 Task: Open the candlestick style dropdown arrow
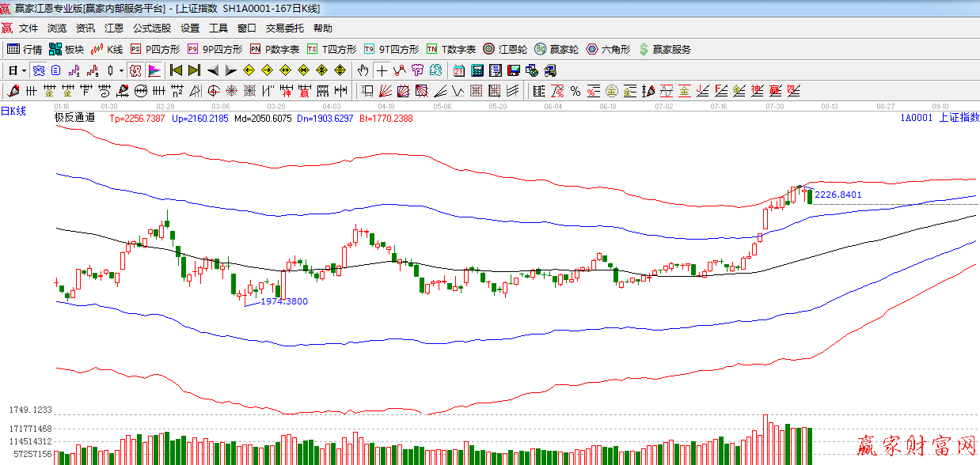(120, 70)
